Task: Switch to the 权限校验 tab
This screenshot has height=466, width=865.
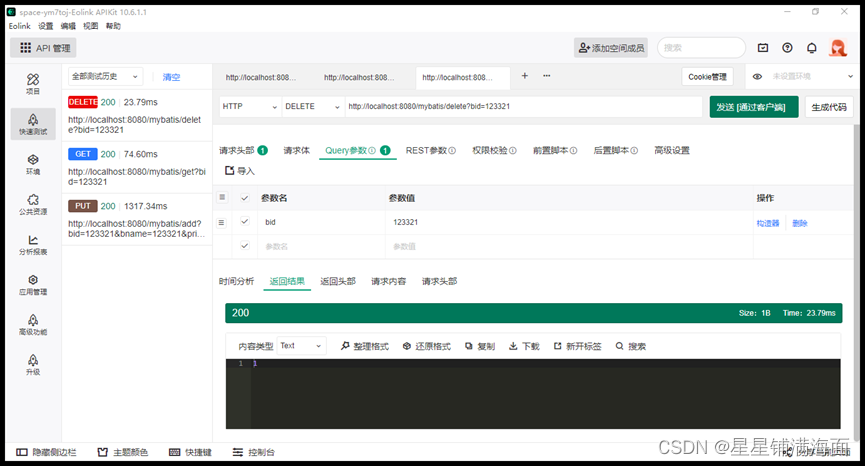Action: pyautogui.click(x=494, y=150)
